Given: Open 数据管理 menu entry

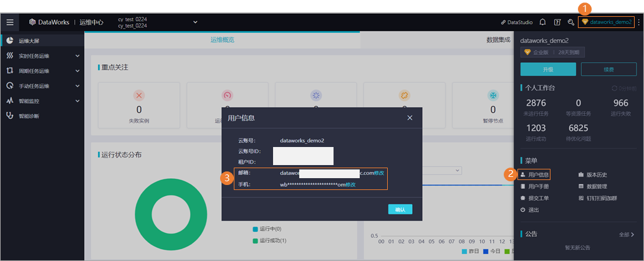Looking at the screenshot, I should point(593,186).
